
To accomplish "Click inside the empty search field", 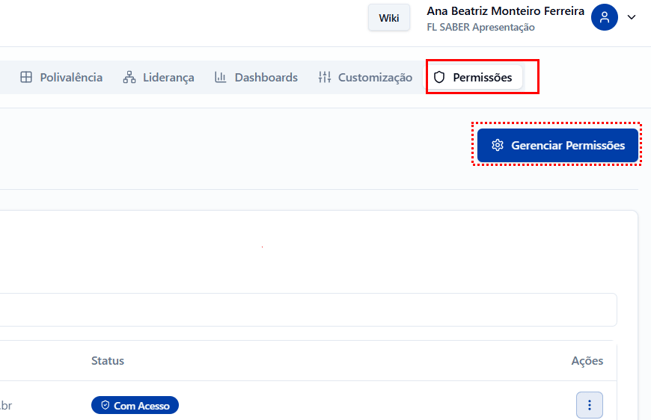I will point(300,309).
